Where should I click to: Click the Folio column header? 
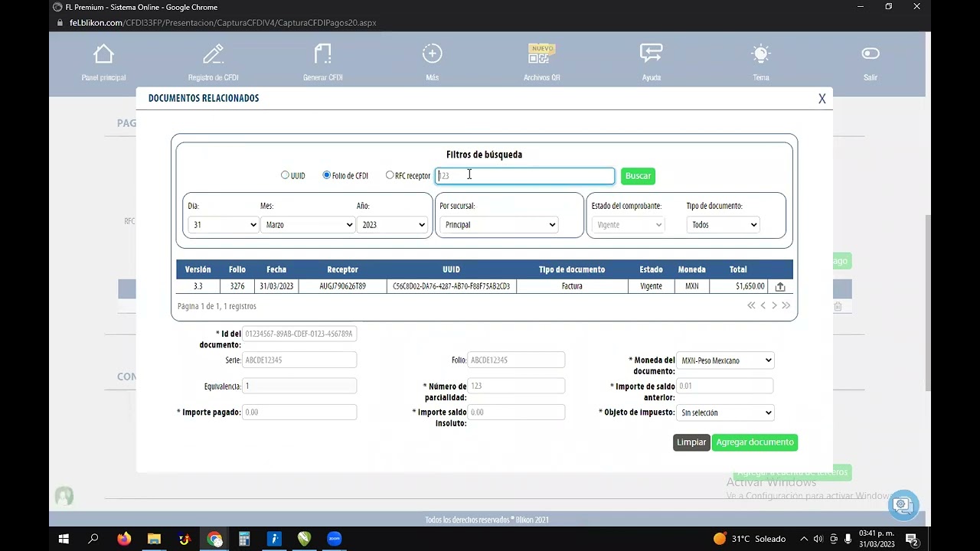coord(237,269)
